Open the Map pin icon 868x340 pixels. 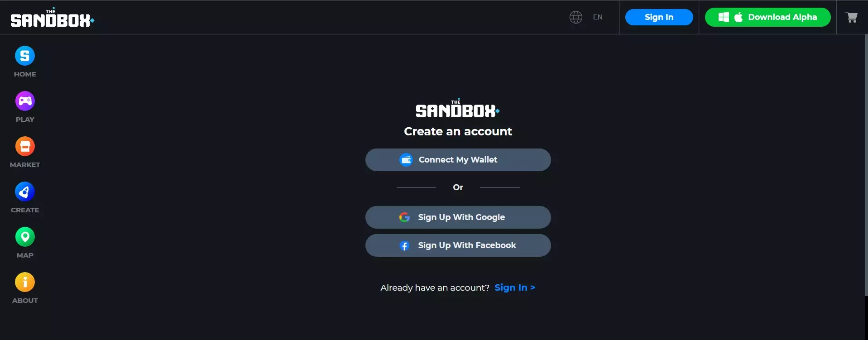click(25, 237)
